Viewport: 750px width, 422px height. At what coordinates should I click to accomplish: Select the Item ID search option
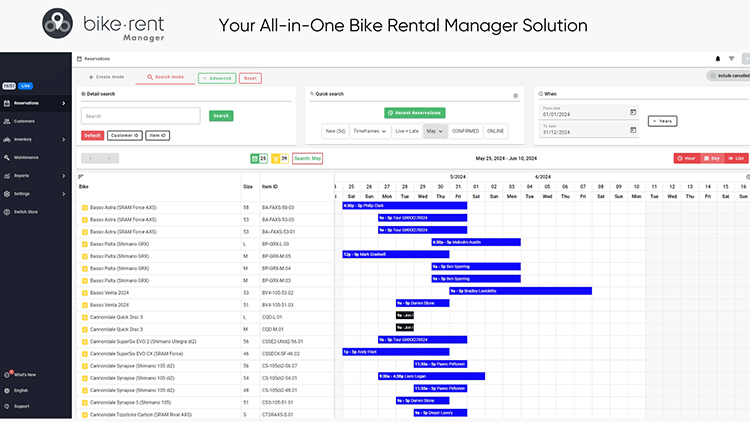click(157, 135)
